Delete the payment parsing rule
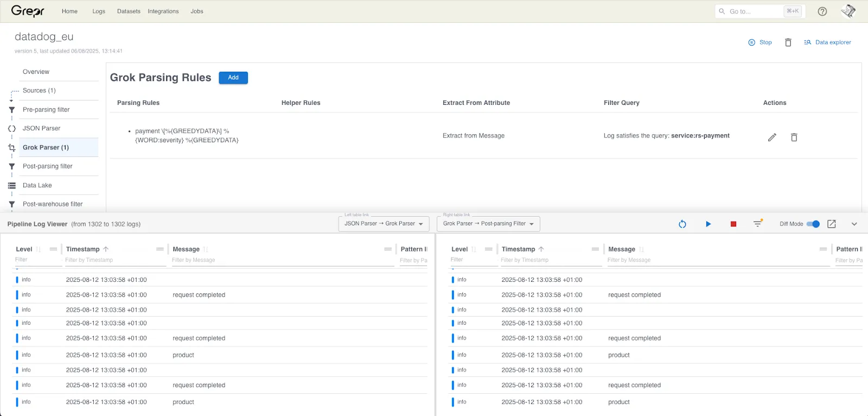 pyautogui.click(x=794, y=137)
